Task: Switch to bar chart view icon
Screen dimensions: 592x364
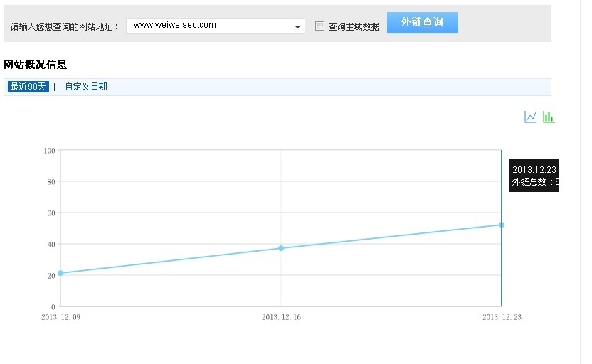Action: tap(548, 117)
